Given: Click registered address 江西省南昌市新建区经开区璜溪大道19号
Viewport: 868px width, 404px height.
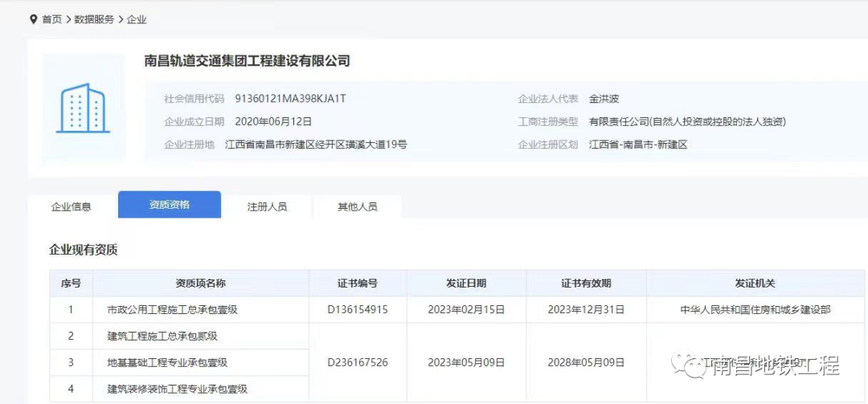Looking at the screenshot, I should point(316,145).
